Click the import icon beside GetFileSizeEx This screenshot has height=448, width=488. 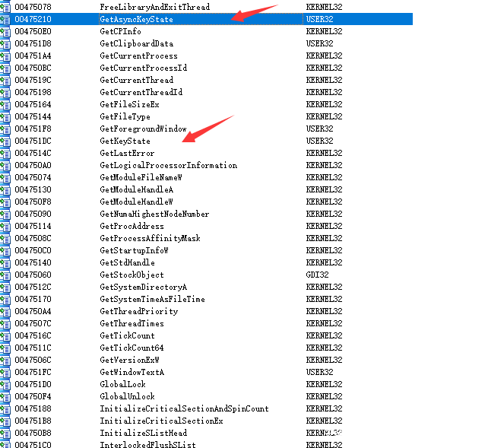coord(5,105)
